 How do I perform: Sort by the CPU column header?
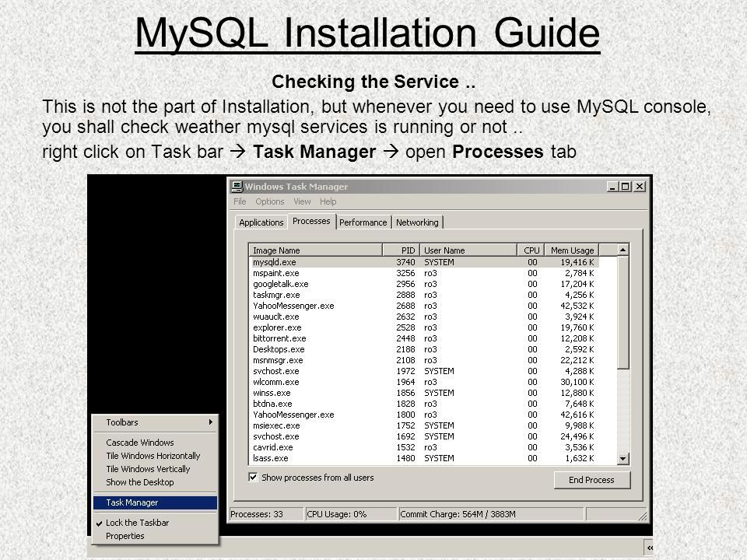[x=531, y=250]
